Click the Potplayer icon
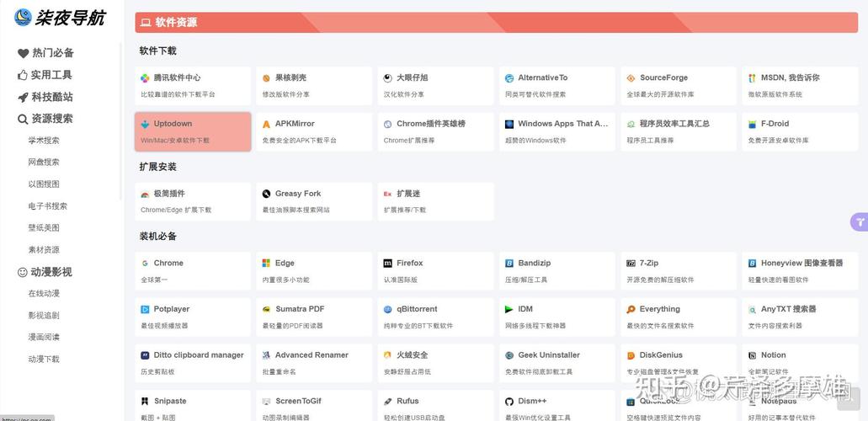Image resolution: width=868 pixels, height=421 pixels. pyautogui.click(x=145, y=310)
